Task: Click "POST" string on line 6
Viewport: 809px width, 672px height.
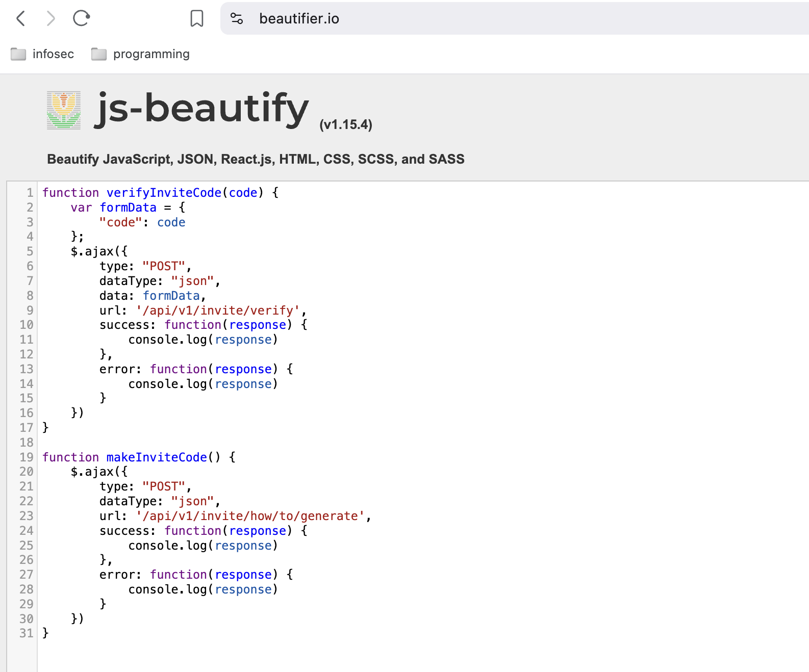Action: pyautogui.click(x=164, y=266)
